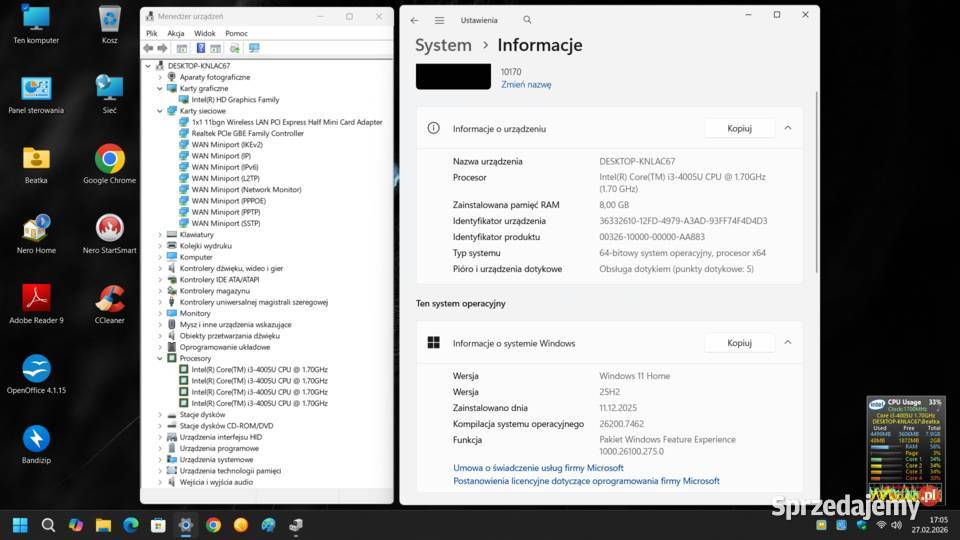
Task: Open Microsoft Store from the taskbar
Action: 159,525
